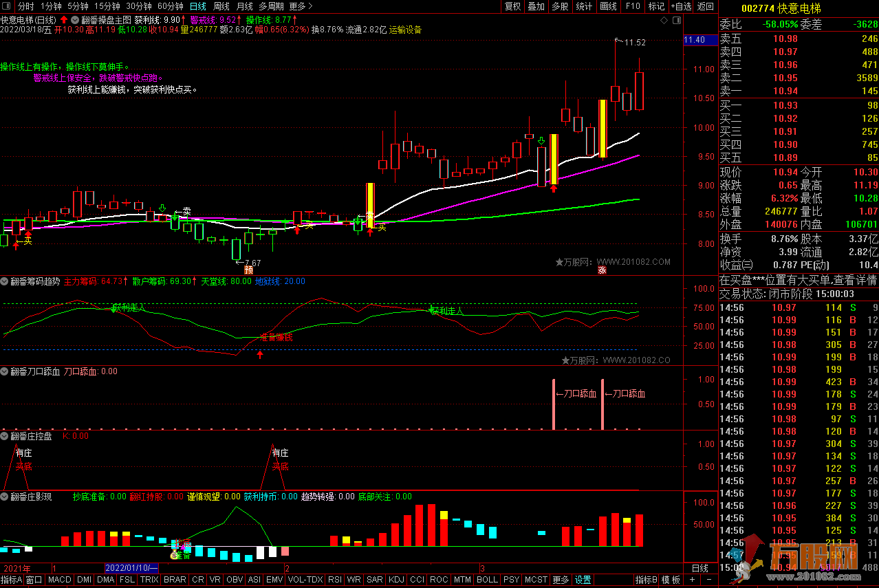Image resolution: width=879 pixels, height=588 pixels.
Task: Open the 翻番操盘主图 indicator dropdown
Action: tap(74, 20)
